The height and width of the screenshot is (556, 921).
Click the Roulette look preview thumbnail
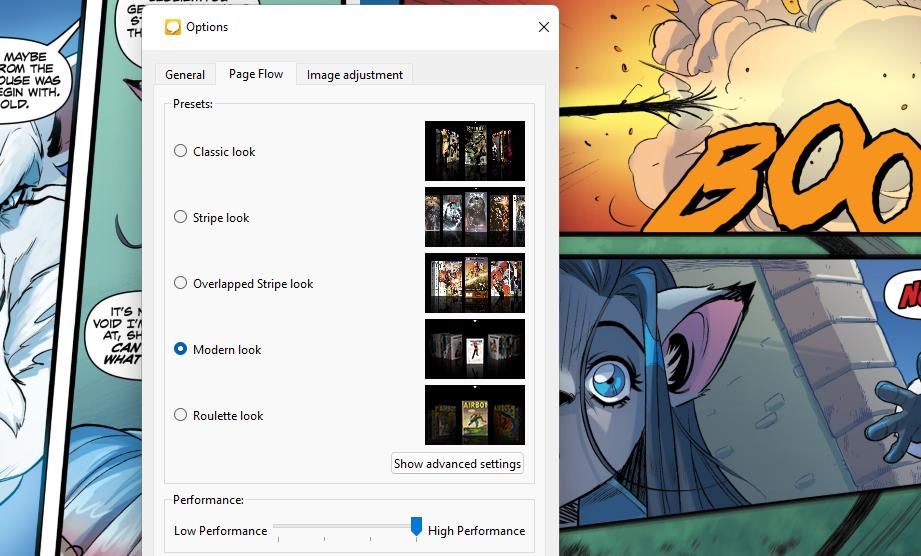475,415
